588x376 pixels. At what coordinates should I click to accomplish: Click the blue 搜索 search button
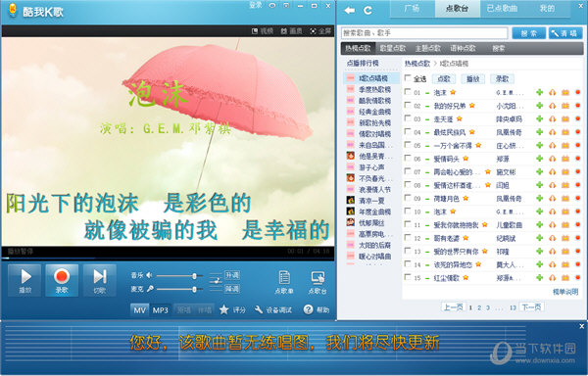[x=529, y=33]
